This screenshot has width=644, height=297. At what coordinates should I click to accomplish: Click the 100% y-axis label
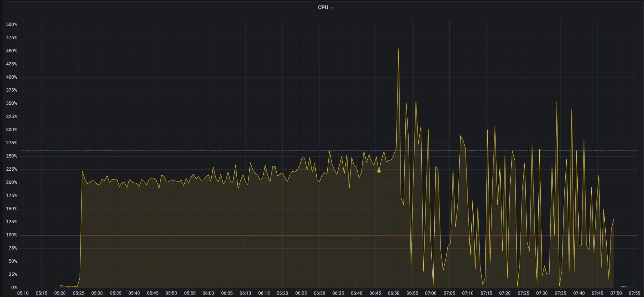point(12,235)
